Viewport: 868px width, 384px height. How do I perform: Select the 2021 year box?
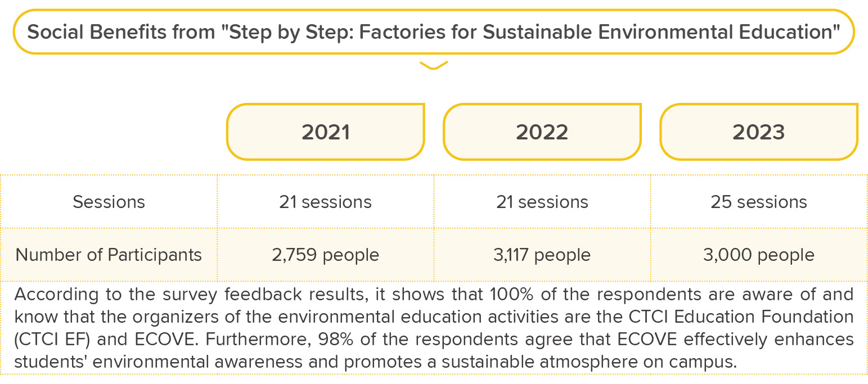coord(325,132)
